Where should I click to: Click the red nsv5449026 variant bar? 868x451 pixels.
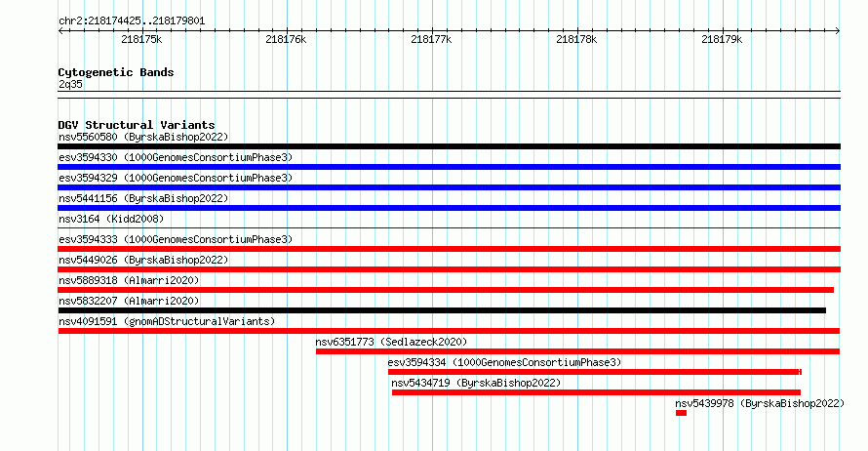[449, 269]
